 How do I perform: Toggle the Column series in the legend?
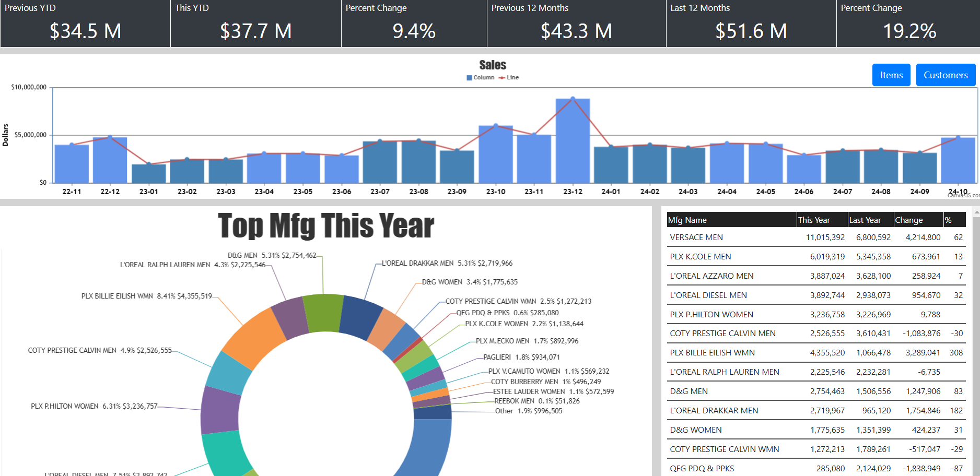click(481, 78)
